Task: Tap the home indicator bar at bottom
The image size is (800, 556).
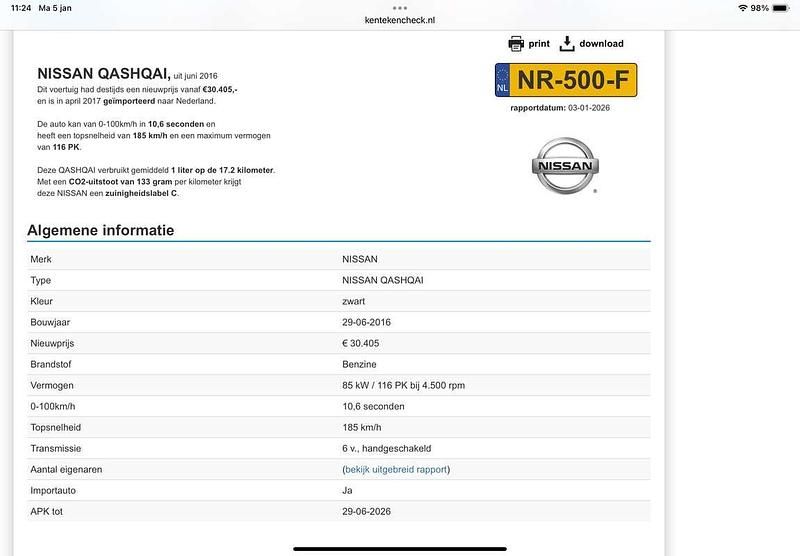Action: (x=400, y=547)
